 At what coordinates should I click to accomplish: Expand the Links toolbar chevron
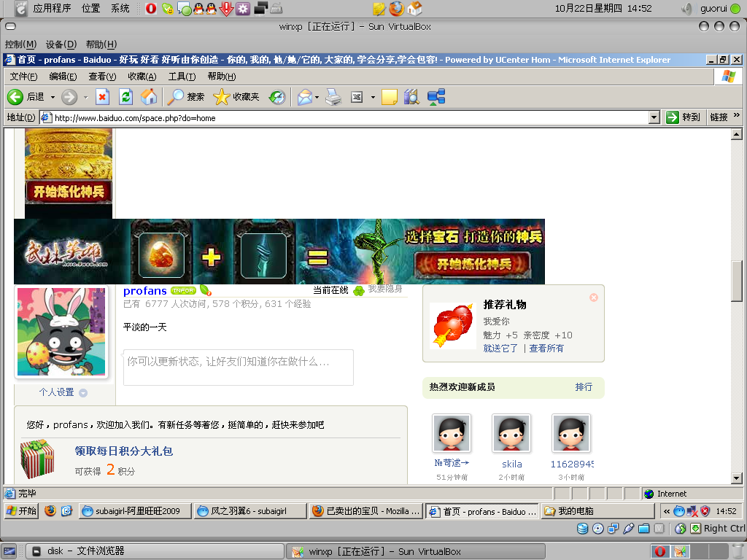737,115
